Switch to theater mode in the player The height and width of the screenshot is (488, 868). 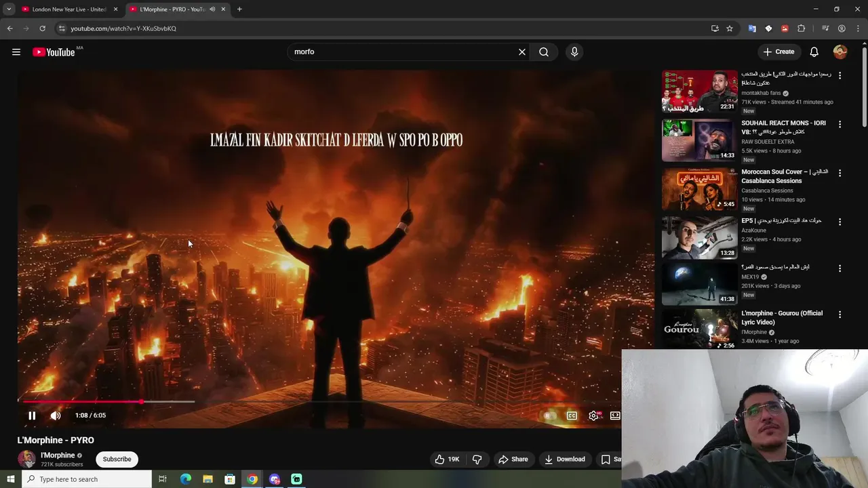coord(615,415)
